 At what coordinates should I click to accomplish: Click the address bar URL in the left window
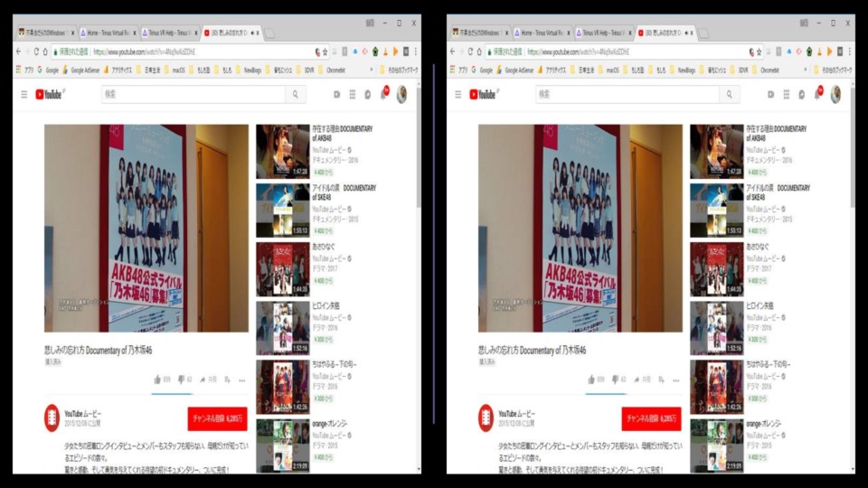144,52
